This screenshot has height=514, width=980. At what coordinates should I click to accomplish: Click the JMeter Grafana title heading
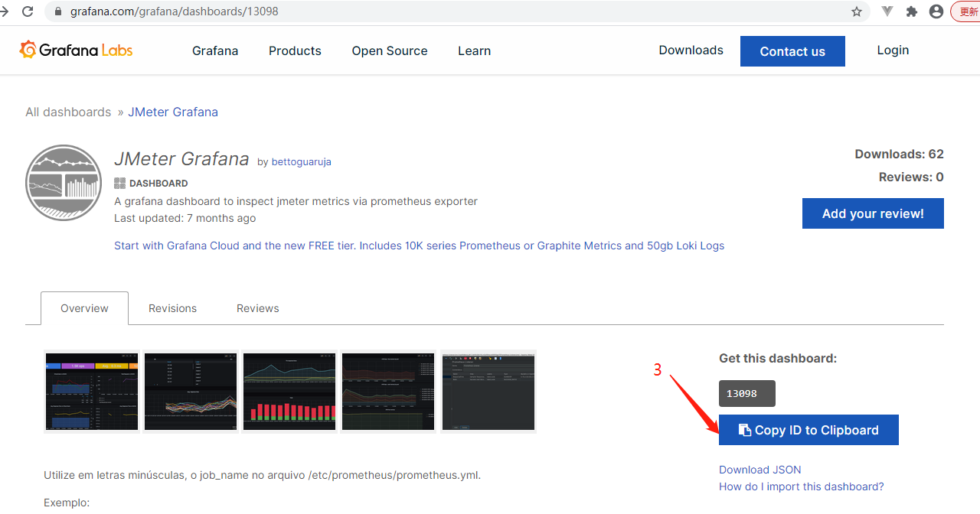(x=181, y=159)
